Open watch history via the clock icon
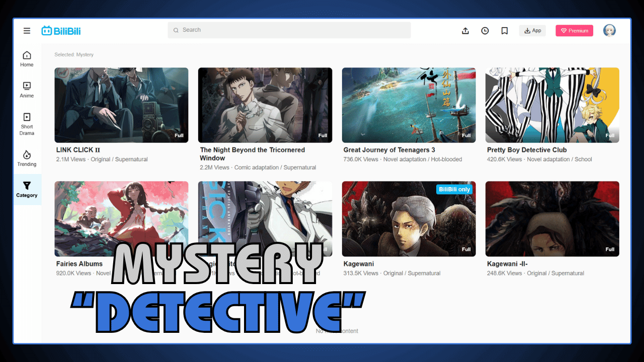The width and height of the screenshot is (644, 362). point(485,31)
